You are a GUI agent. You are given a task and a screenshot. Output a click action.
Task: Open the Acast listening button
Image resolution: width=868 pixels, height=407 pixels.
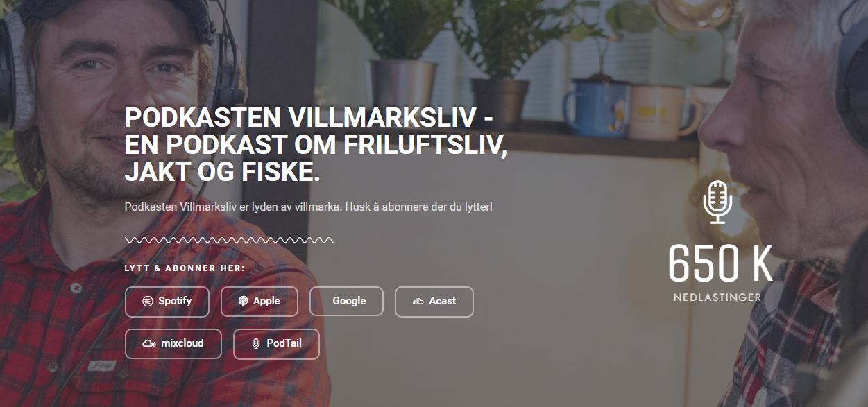pos(434,302)
